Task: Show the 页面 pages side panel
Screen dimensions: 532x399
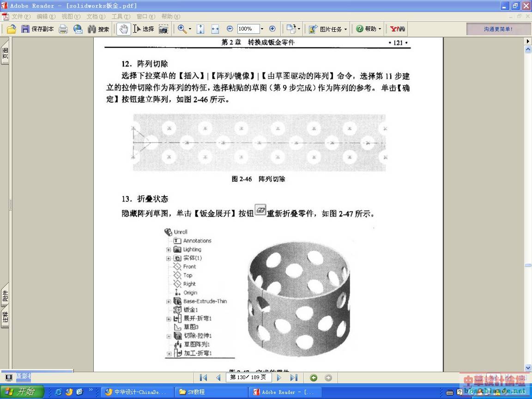Action: coord(5,53)
